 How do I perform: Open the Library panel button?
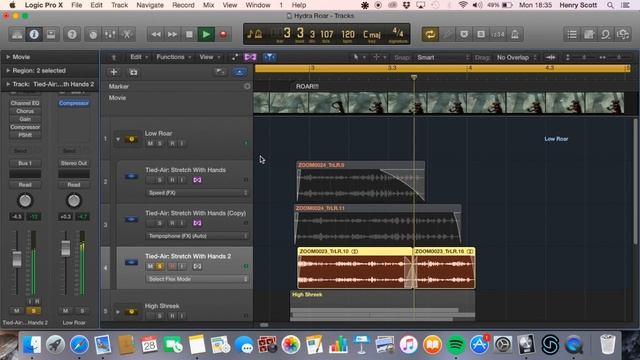pos(17,34)
